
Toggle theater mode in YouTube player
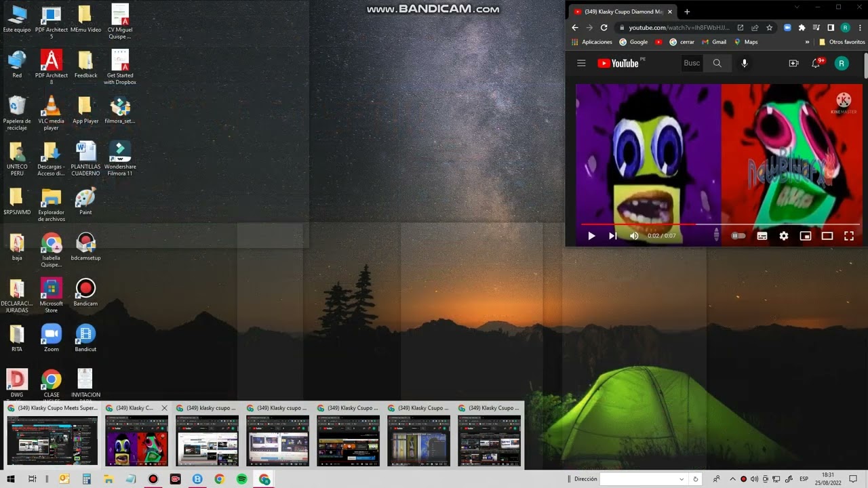[x=827, y=236]
